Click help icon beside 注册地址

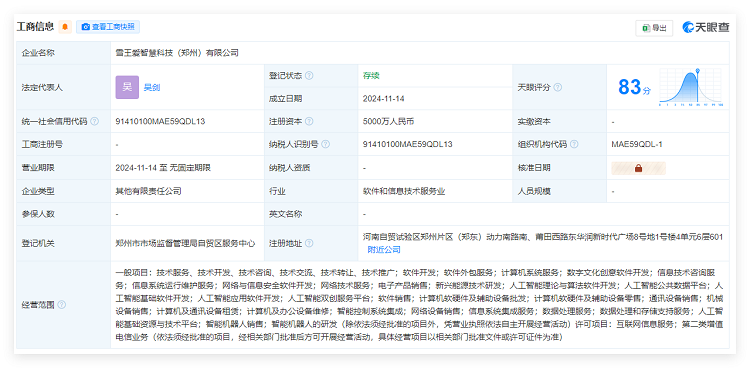click(309, 243)
